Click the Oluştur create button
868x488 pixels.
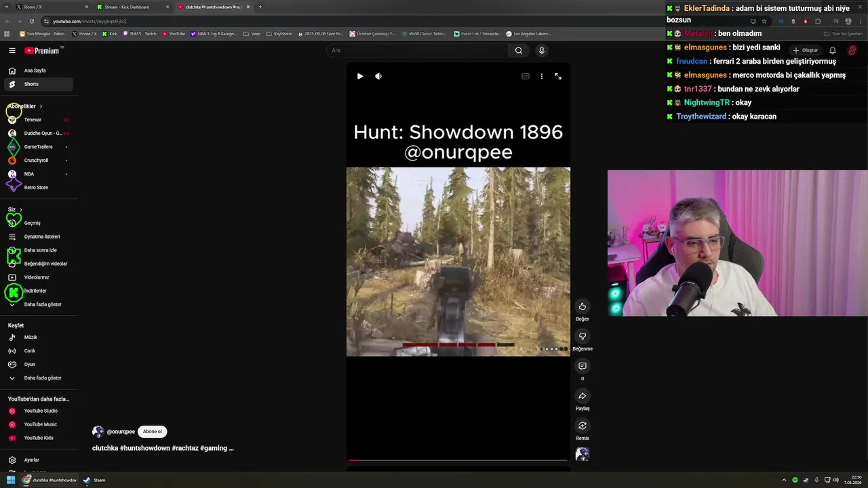806,50
